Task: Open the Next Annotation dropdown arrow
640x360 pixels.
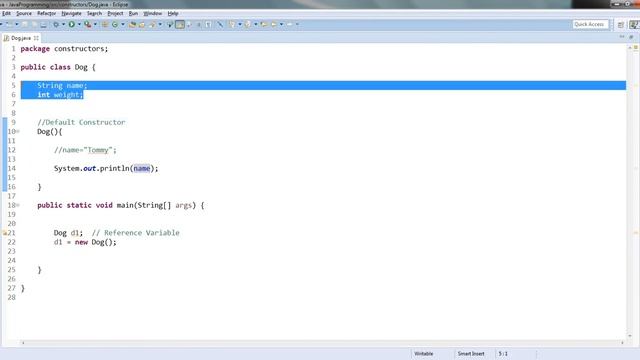Action: pyautogui.click(x=240, y=24)
